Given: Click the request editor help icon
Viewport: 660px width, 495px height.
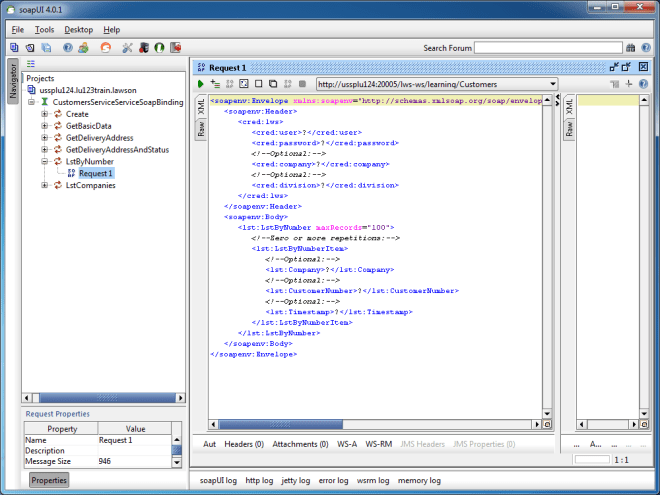Looking at the screenshot, I should [x=643, y=84].
